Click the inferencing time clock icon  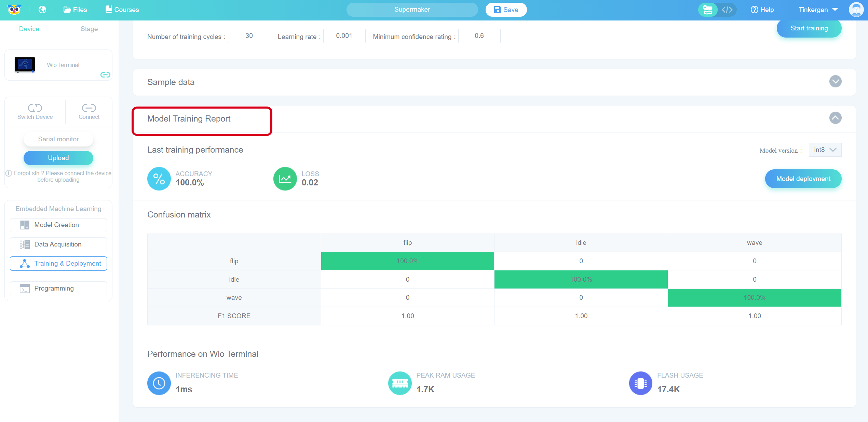159,383
